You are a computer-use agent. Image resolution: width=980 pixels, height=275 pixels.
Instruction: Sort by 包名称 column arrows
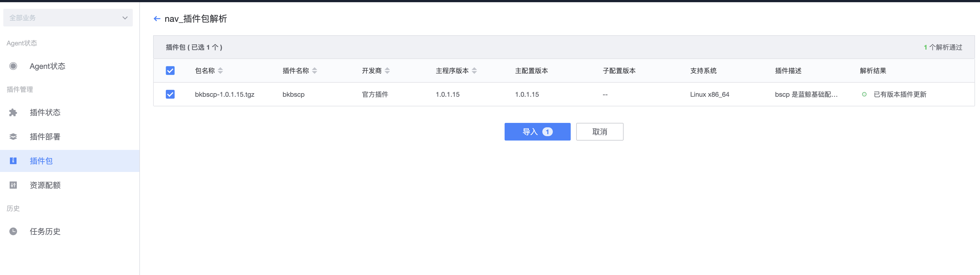point(220,71)
